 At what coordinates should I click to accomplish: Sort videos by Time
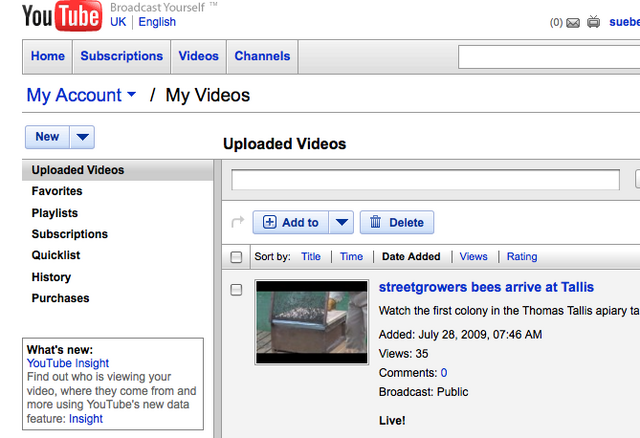(351, 257)
